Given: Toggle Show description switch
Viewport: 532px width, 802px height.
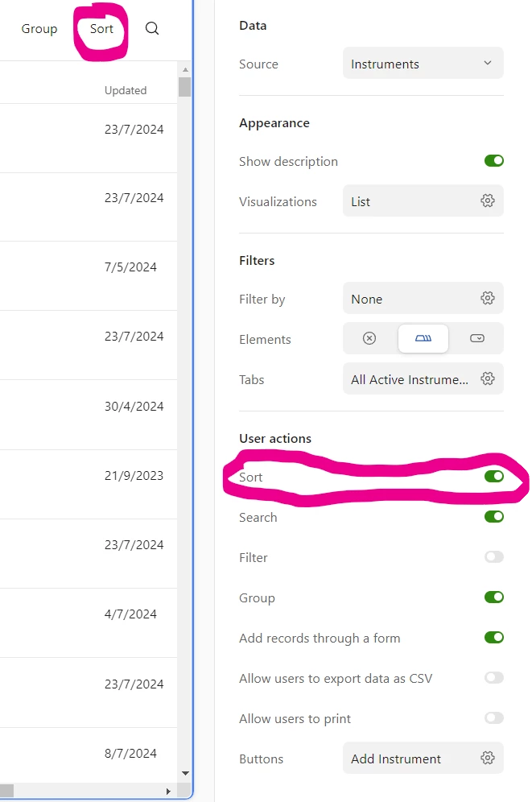Looking at the screenshot, I should click(494, 160).
